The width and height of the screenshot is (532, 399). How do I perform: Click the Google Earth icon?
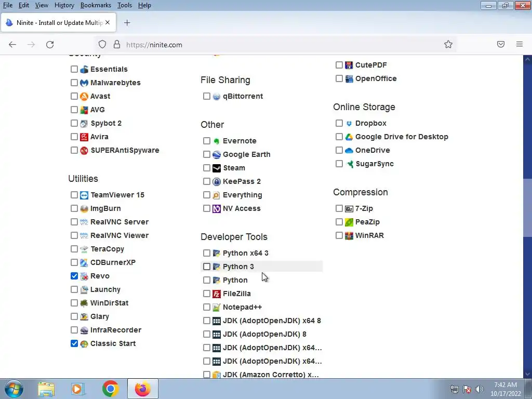point(217,155)
